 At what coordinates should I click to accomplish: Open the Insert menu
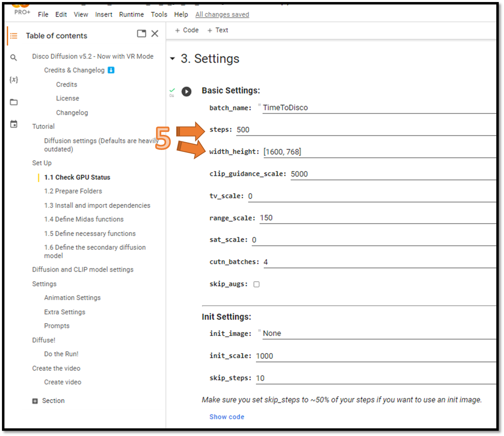pos(104,14)
